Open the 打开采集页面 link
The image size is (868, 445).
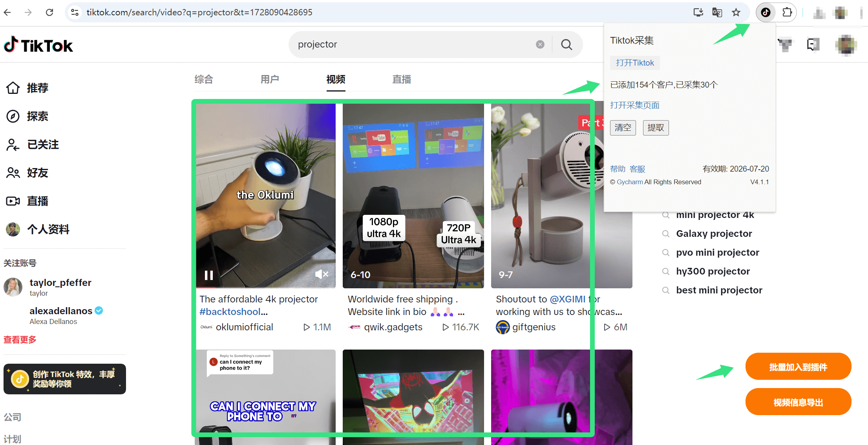coord(635,105)
